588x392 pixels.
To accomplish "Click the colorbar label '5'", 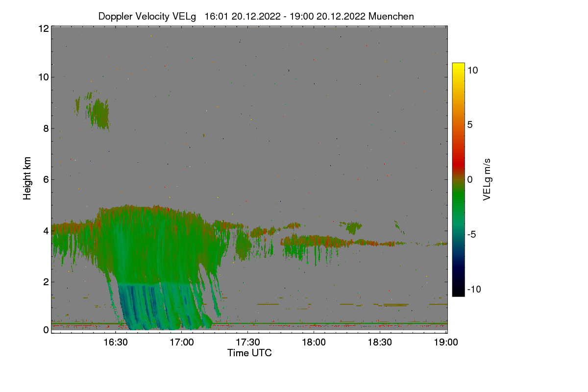I will pos(469,124).
